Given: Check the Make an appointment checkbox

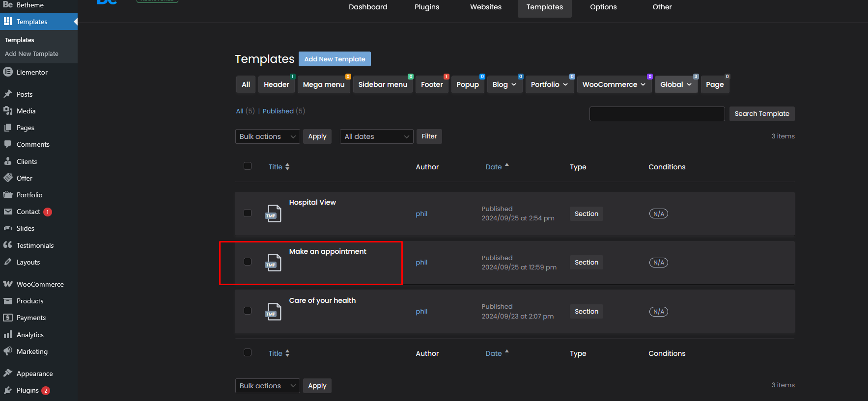Looking at the screenshot, I should pos(248,262).
